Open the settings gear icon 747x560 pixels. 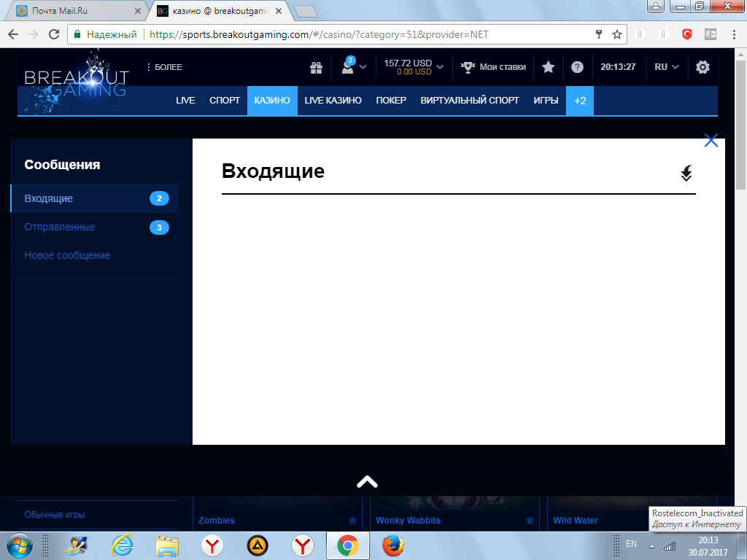click(703, 67)
